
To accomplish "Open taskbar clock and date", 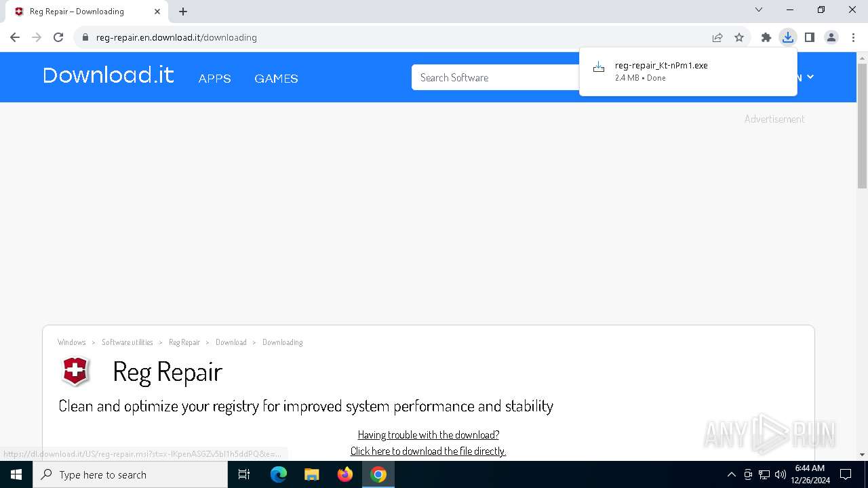I will (x=810, y=474).
